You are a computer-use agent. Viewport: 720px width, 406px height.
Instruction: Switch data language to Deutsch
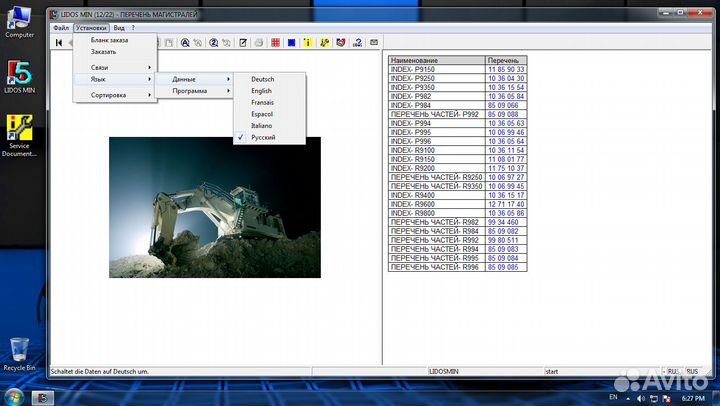(263, 79)
